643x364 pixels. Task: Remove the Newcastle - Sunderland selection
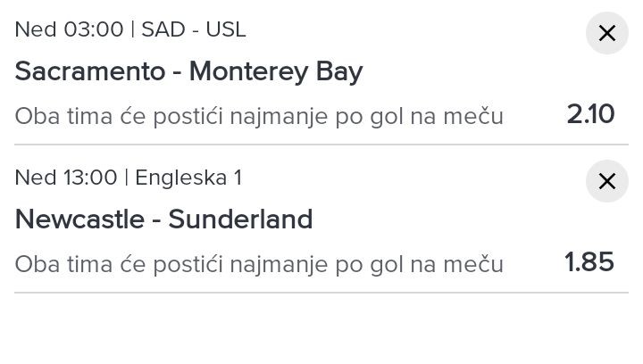coord(606,182)
